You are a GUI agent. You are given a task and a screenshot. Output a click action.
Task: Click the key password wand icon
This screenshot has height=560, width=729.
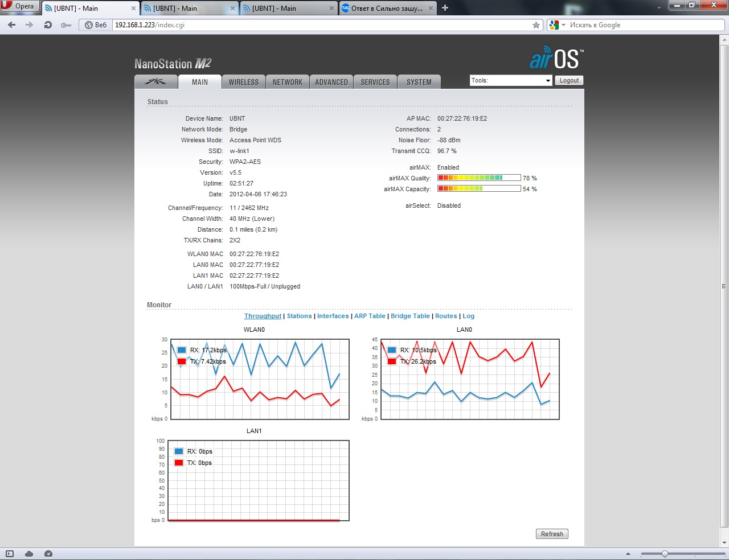(x=66, y=25)
